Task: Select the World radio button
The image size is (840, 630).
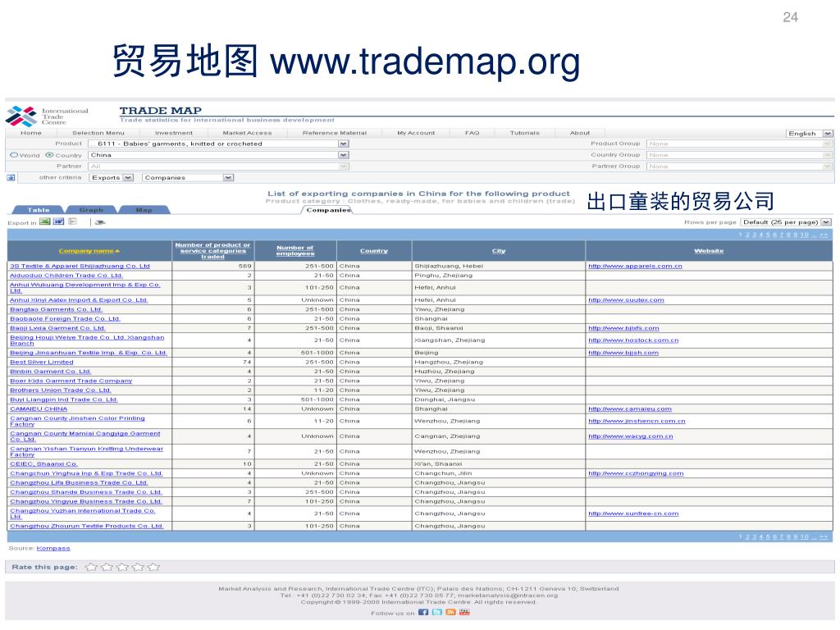Action: click(x=14, y=155)
